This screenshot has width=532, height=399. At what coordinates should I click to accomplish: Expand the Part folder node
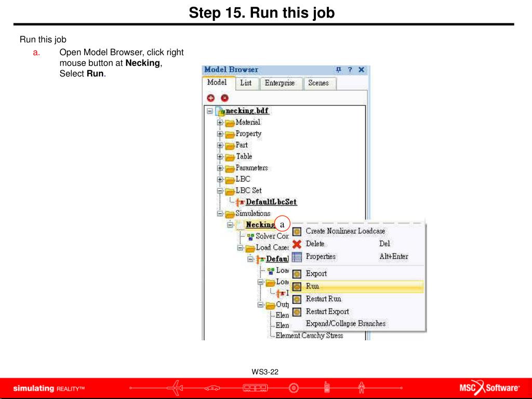(220, 145)
